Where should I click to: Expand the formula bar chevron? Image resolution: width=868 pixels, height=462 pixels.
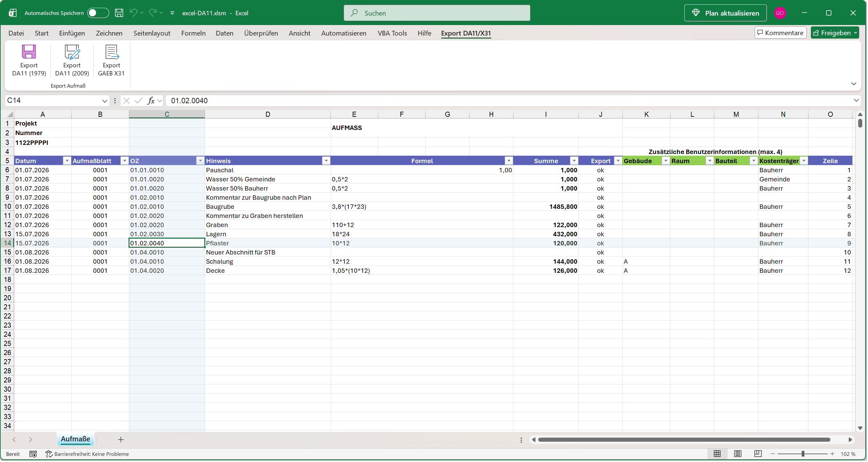856,101
